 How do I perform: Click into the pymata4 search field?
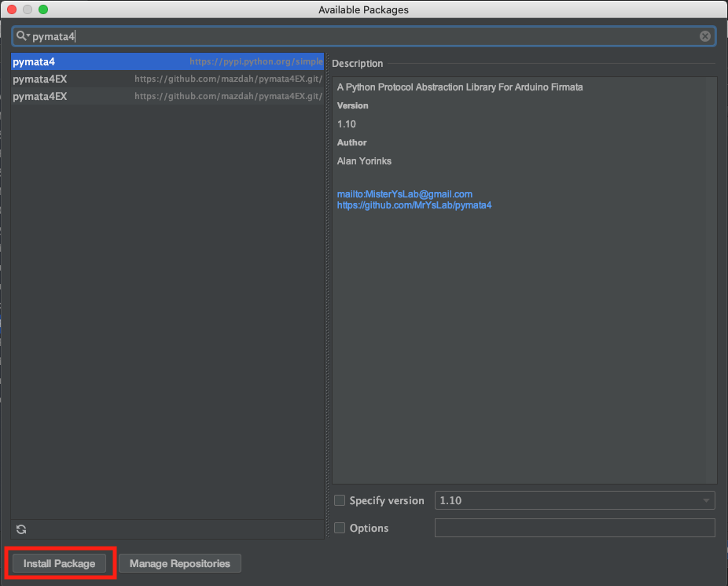click(x=363, y=36)
